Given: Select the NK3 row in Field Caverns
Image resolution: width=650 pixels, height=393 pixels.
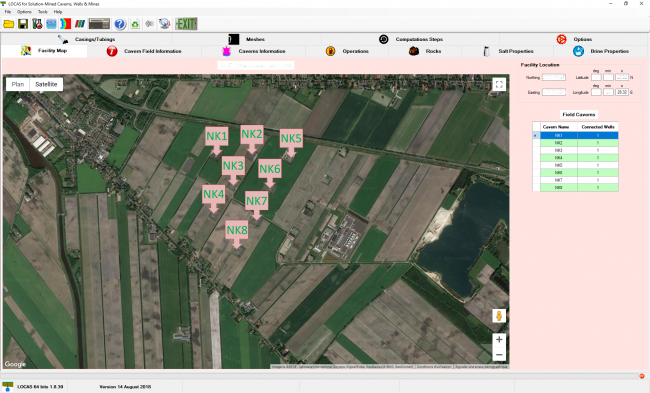Looking at the screenshot, I should 575,150.
